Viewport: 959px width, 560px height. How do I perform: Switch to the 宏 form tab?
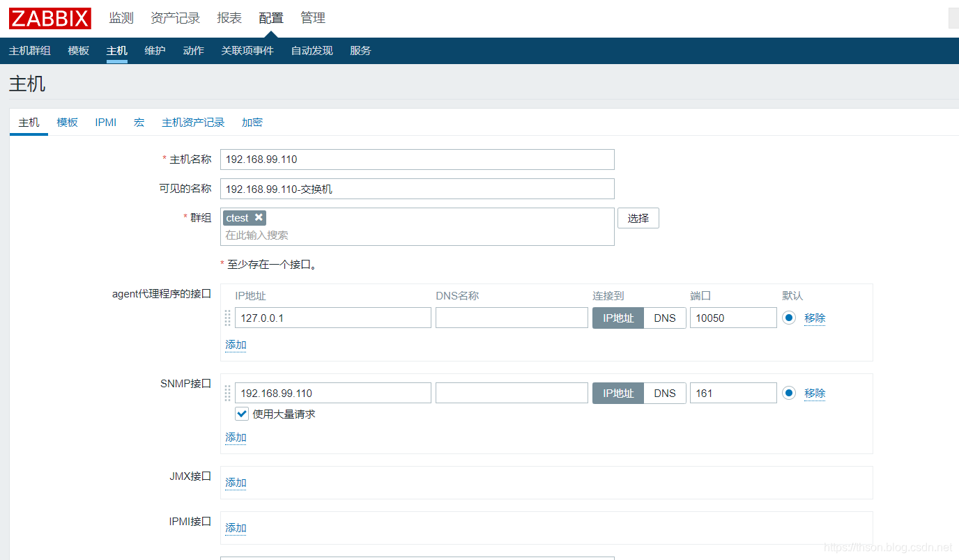pyautogui.click(x=139, y=123)
